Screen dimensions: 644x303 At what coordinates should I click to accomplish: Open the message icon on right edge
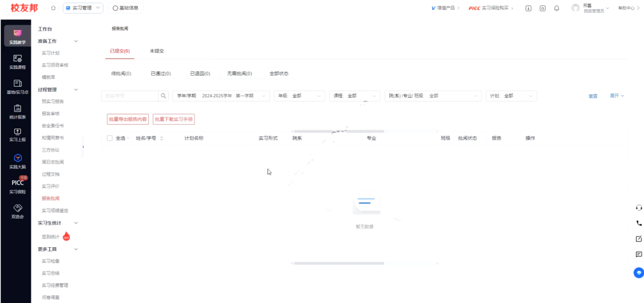click(639, 254)
